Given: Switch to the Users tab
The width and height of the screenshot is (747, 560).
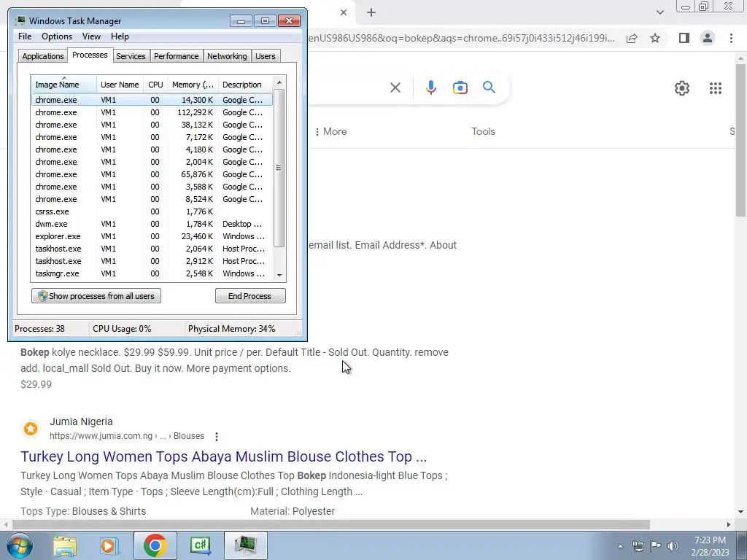Looking at the screenshot, I should pyautogui.click(x=266, y=56).
